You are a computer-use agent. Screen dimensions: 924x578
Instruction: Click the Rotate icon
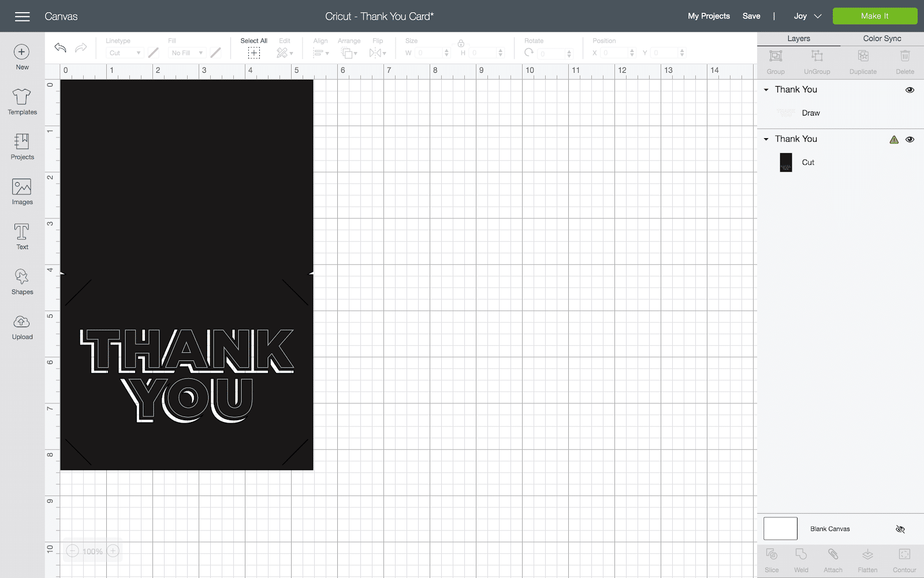pyautogui.click(x=529, y=53)
